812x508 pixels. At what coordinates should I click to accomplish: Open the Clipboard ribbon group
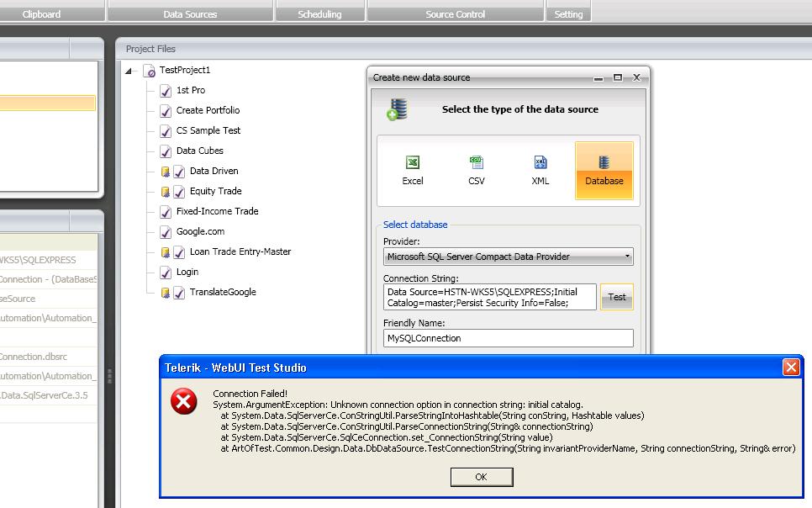[x=41, y=14]
